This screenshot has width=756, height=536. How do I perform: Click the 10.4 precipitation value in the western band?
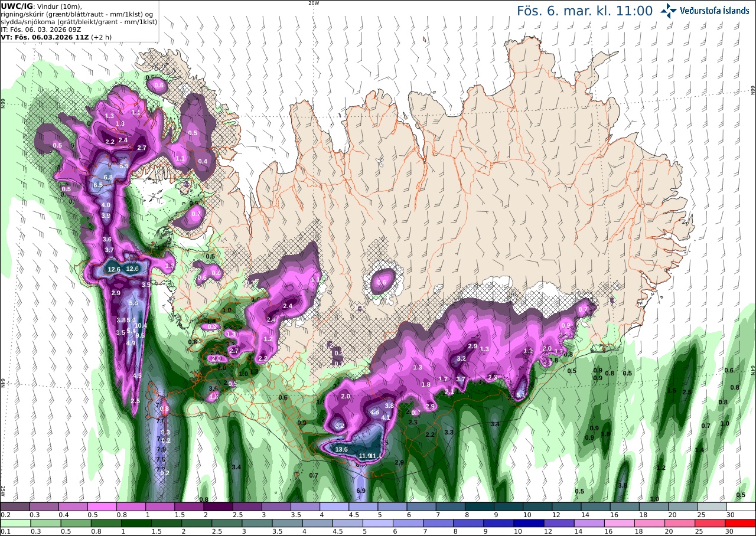click(x=141, y=325)
